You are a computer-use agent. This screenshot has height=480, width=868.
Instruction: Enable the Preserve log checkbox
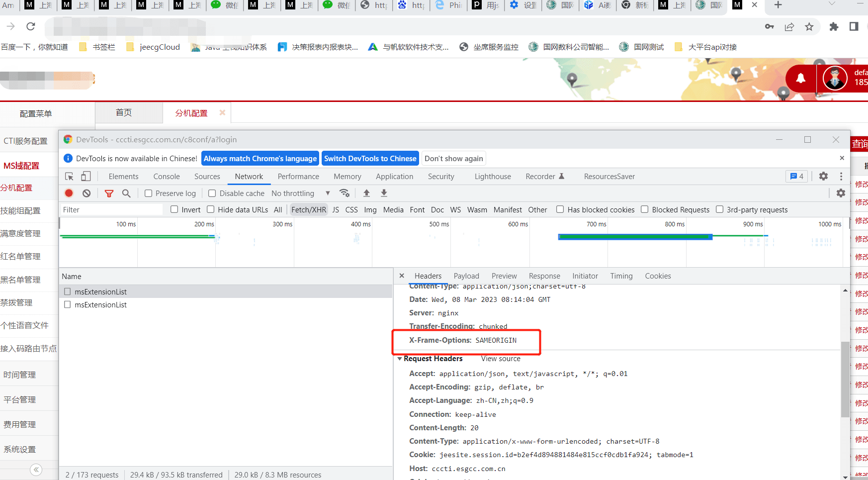point(148,193)
